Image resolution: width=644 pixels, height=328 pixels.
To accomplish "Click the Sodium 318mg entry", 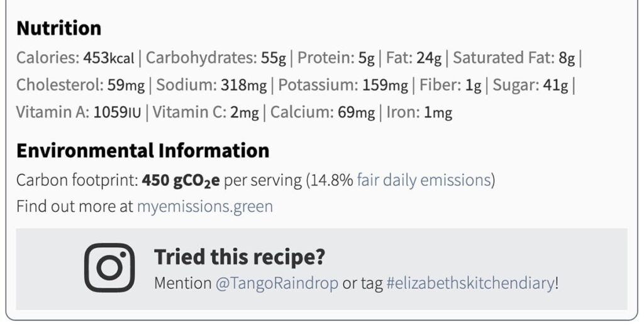I will [211, 85].
